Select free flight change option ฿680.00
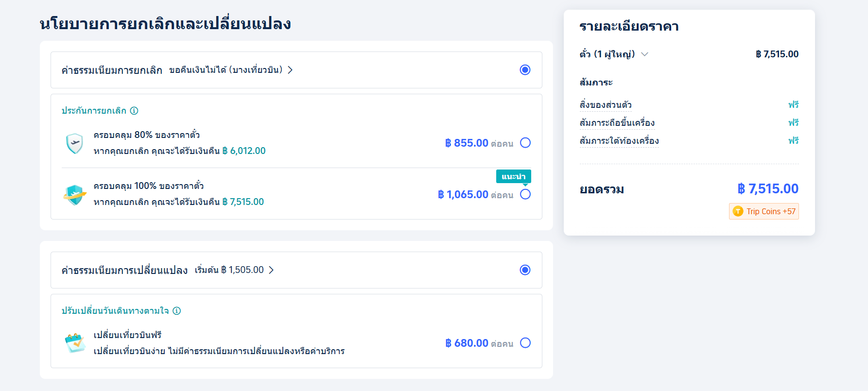Image resolution: width=868 pixels, height=391 pixels. click(525, 343)
